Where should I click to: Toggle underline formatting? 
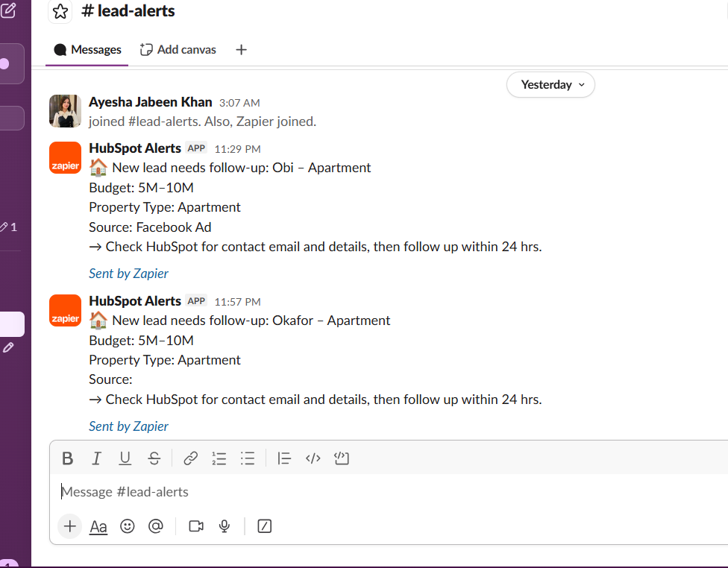point(125,458)
